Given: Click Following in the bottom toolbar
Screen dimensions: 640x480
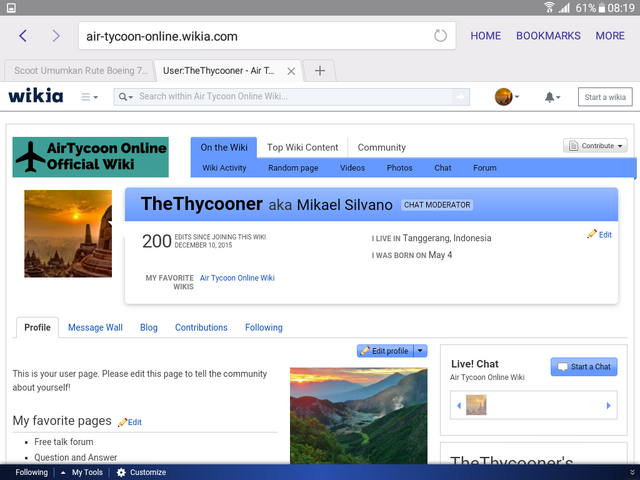Looking at the screenshot, I should pos(31,472).
